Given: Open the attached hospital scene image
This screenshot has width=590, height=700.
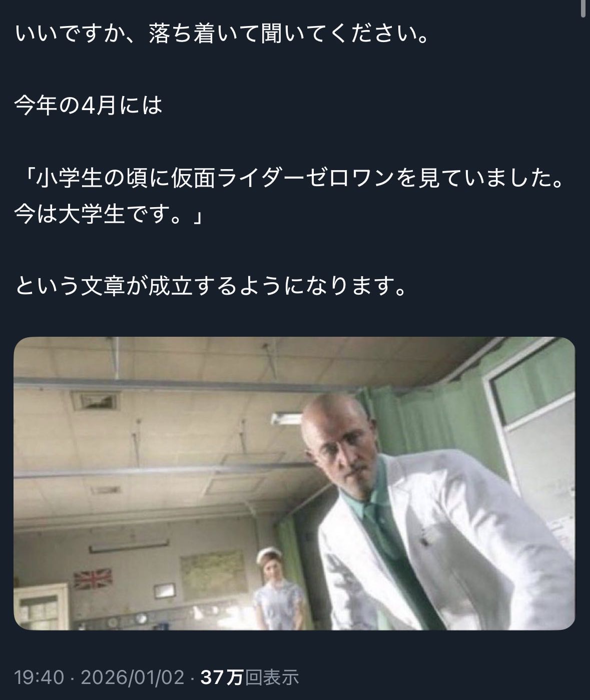Looking at the screenshot, I should point(294,483).
